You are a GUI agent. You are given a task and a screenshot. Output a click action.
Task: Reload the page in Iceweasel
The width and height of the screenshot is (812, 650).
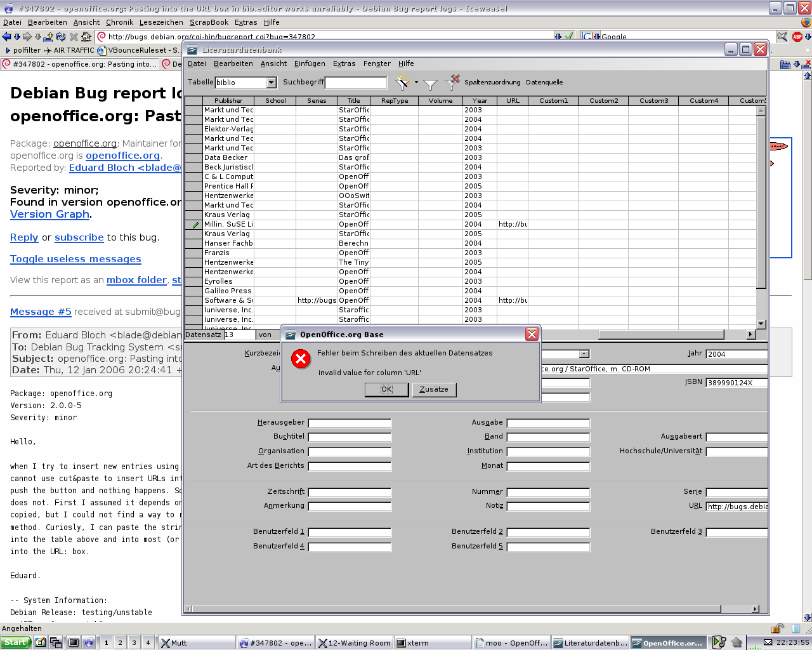tap(60, 37)
